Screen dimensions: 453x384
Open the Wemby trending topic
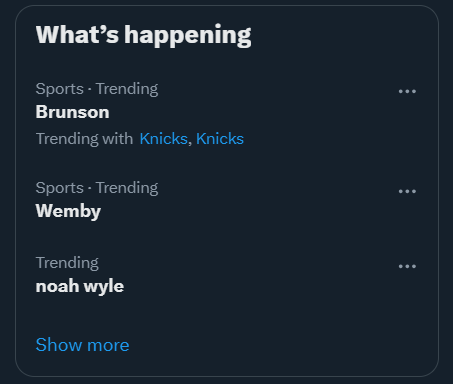[68, 211]
